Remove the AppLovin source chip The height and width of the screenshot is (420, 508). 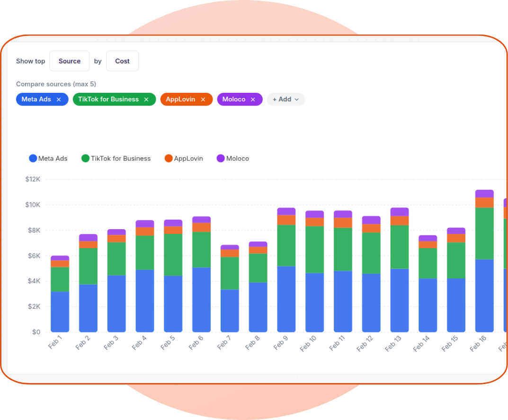tap(202, 99)
